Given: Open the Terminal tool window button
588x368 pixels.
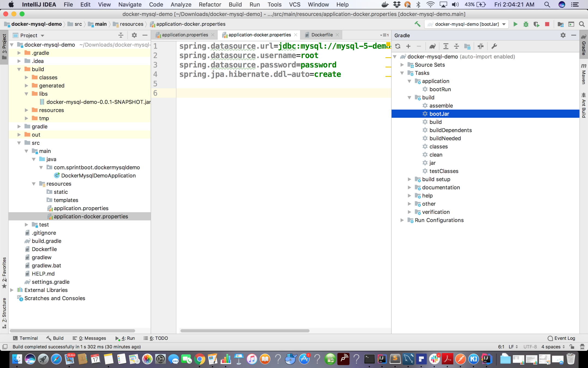Looking at the screenshot, I should (x=25, y=338).
